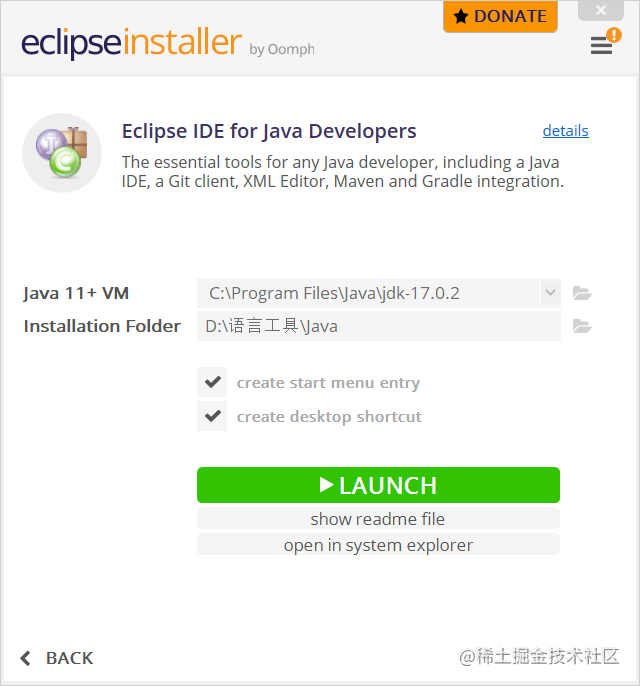Click the Eclipse Java package product icon
The image size is (640, 686).
pyautogui.click(x=62, y=153)
